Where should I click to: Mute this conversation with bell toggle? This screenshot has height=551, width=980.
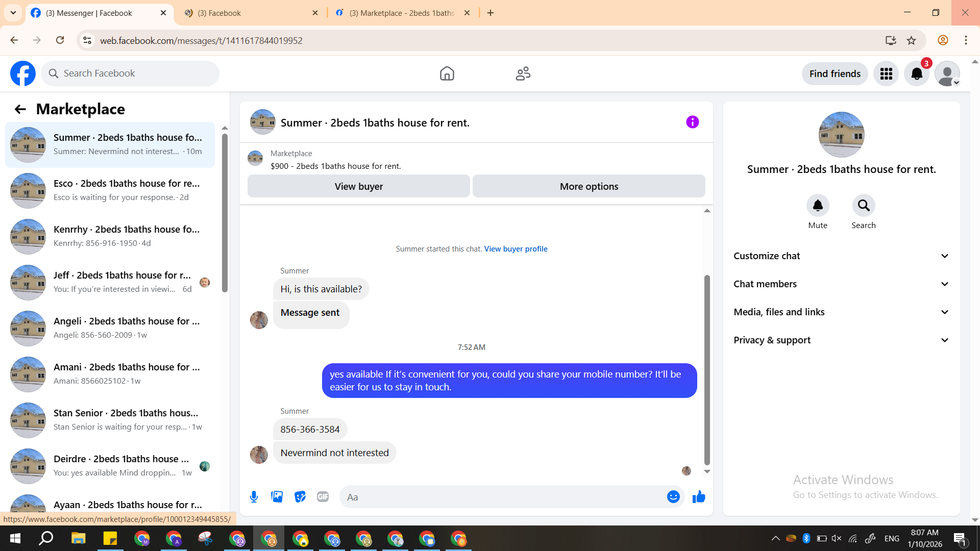coord(817,206)
